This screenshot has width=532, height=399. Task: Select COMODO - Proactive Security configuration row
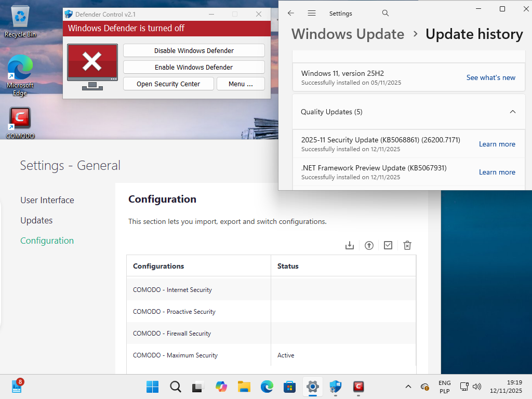[271, 312]
